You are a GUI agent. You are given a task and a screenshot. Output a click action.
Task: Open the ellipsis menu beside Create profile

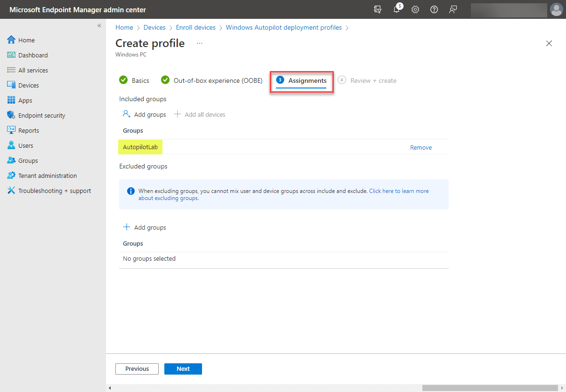[x=199, y=43]
